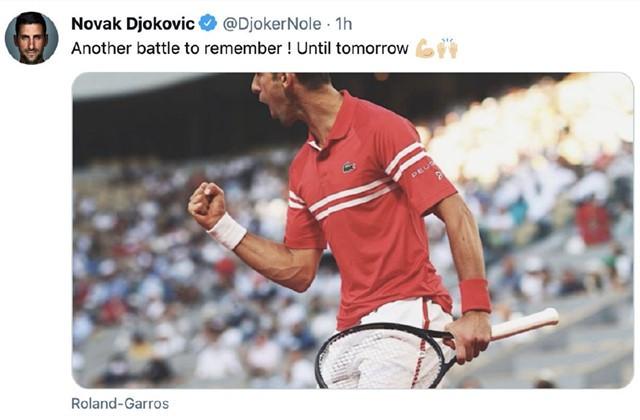Click the white wristband in photo
Viewport: 640px width, 420px height.
coord(227,231)
